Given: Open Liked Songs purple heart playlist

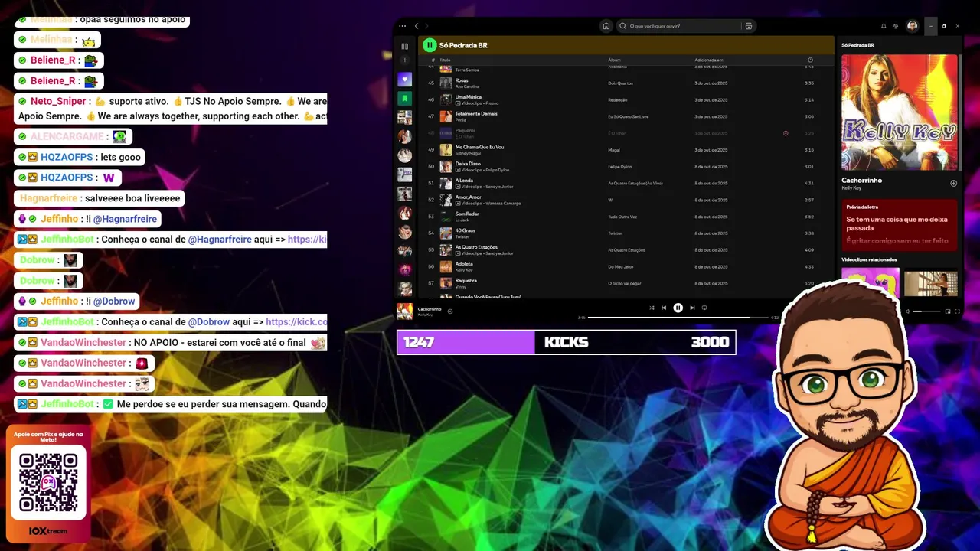Looking at the screenshot, I should [x=405, y=80].
